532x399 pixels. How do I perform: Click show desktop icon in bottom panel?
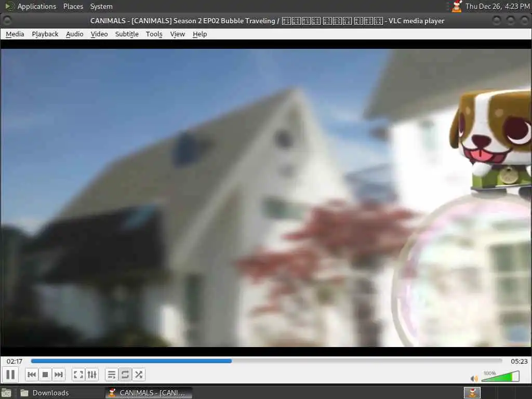pyautogui.click(x=6, y=393)
